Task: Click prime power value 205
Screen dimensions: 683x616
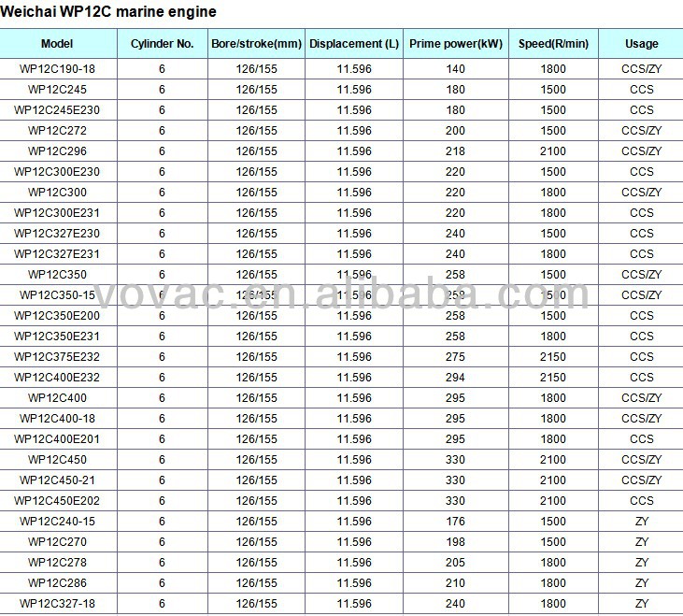Action: [x=455, y=562]
